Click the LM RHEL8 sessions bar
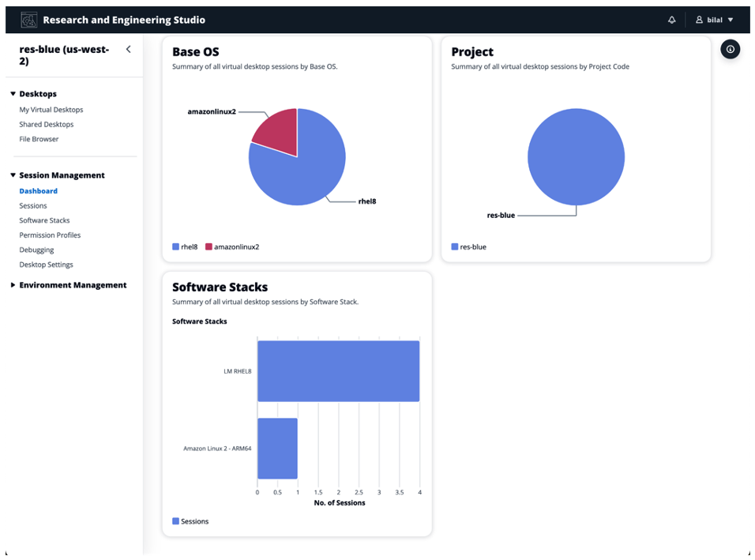755x560 pixels. 338,369
